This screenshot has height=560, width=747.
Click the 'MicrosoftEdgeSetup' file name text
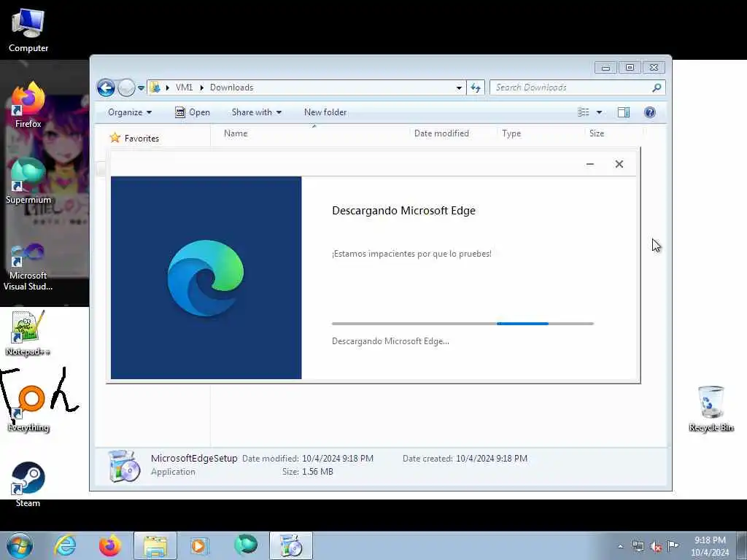(x=194, y=459)
